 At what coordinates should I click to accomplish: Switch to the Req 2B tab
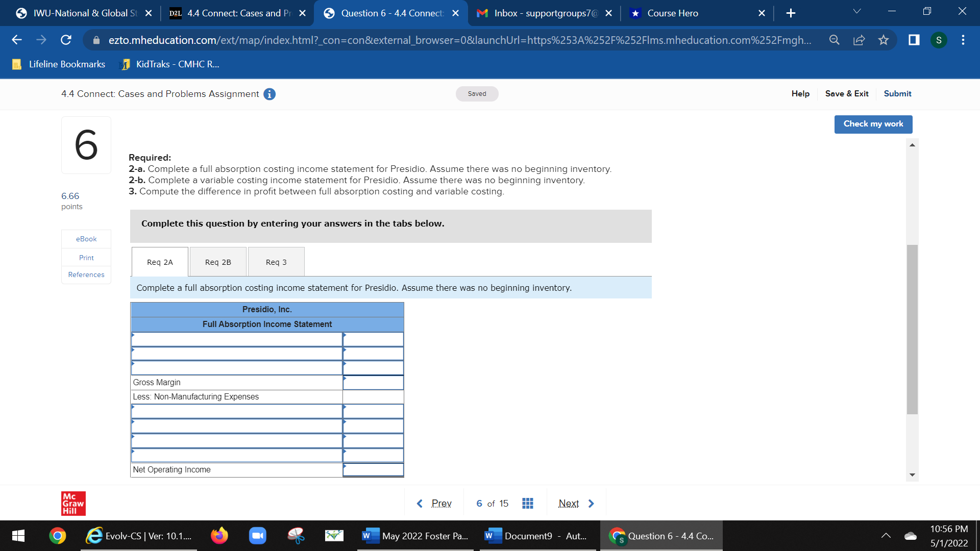(217, 262)
